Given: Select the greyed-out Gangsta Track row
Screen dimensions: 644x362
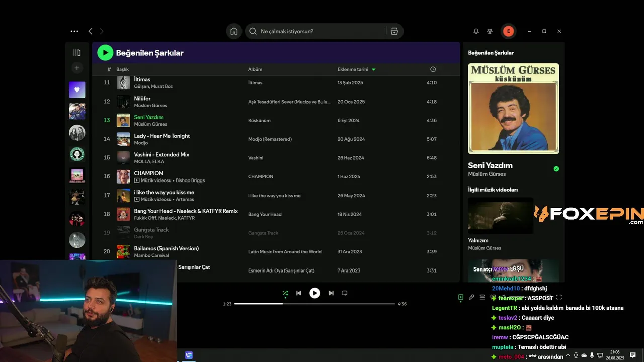Looking at the screenshot, I should coord(276,233).
